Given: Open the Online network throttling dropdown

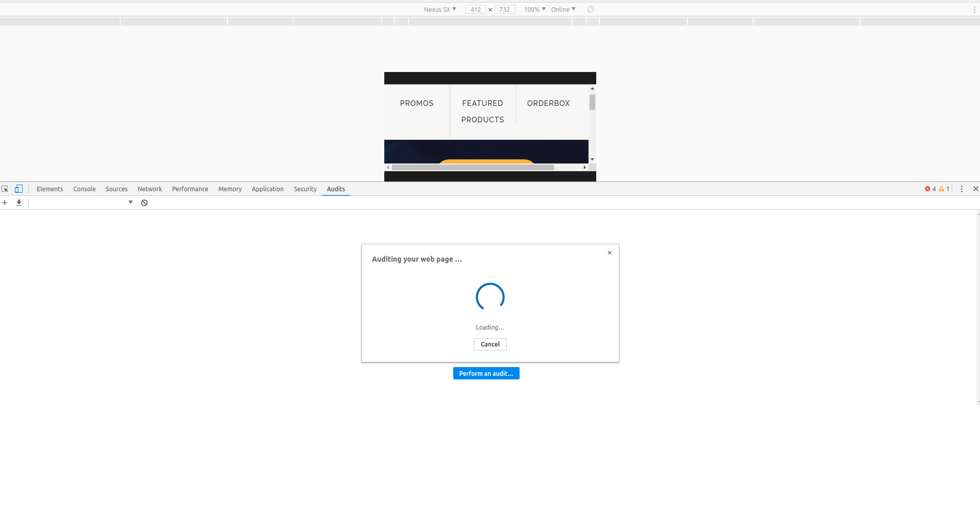Looking at the screenshot, I should [563, 9].
